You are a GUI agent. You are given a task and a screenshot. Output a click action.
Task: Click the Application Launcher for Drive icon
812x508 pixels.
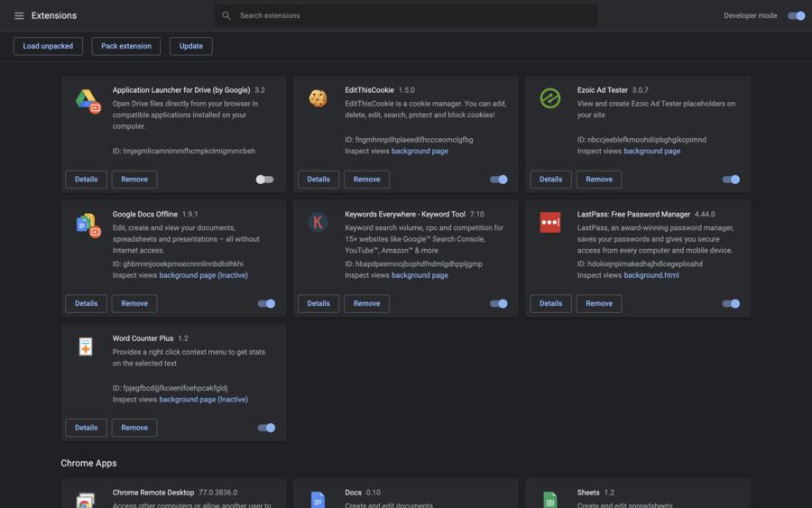click(x=88, y=101)
